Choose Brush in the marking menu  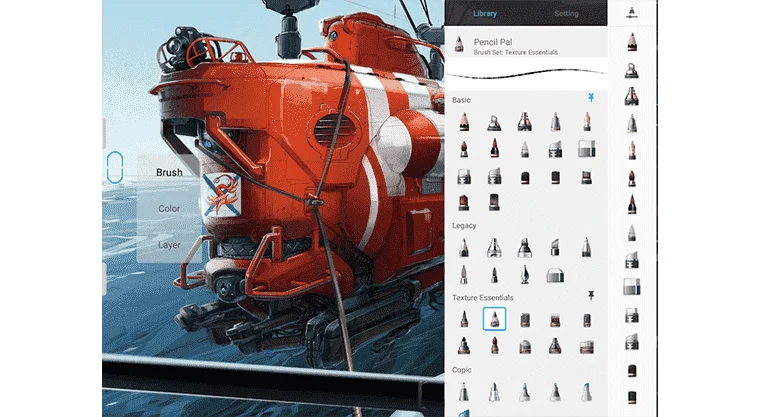coord(169,173)
